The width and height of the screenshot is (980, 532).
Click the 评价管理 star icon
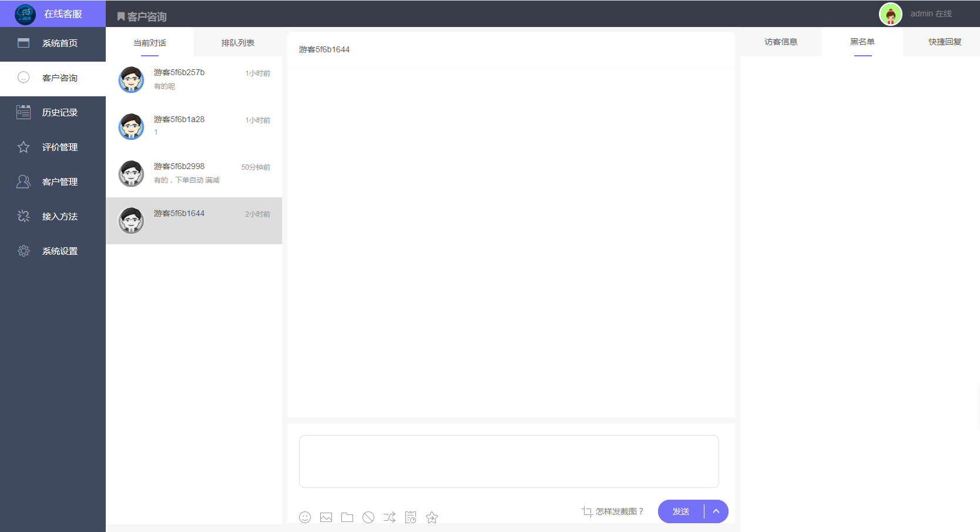pos(24,147)
